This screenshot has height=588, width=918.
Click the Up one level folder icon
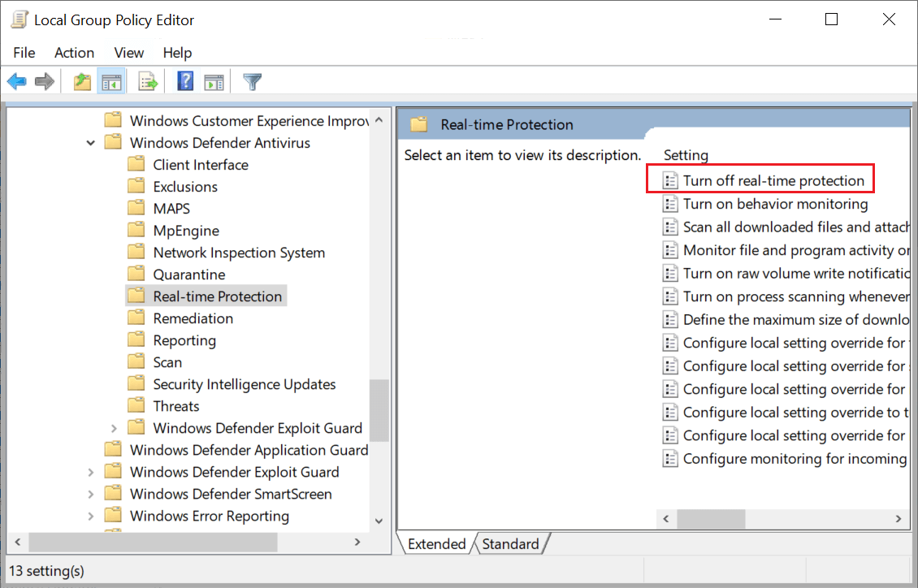pos(81,80)
